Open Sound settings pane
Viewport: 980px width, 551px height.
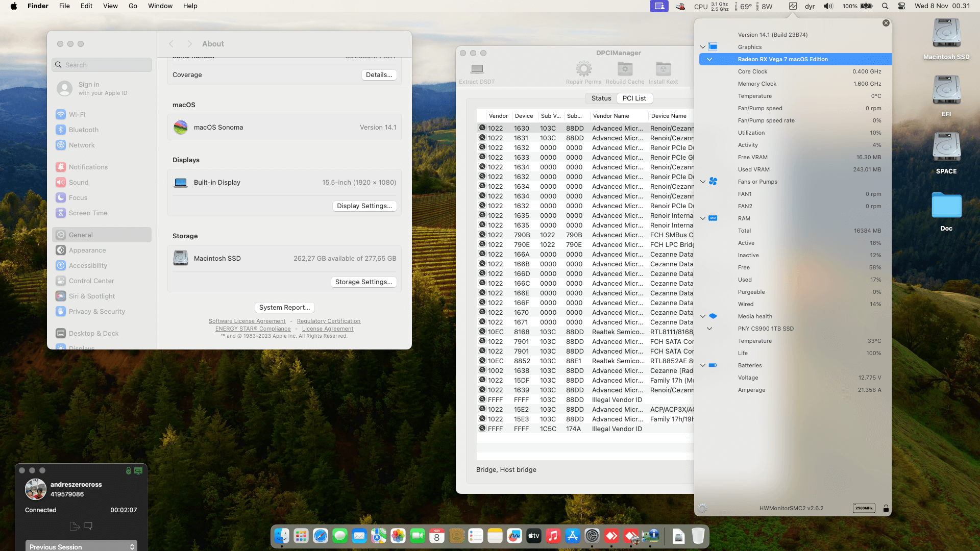[x=102, y=183]
